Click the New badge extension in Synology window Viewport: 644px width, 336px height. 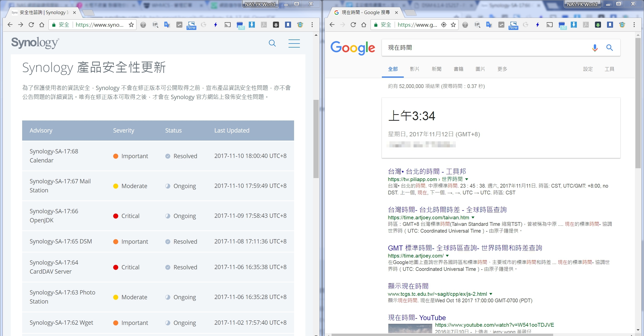[191, 25]
